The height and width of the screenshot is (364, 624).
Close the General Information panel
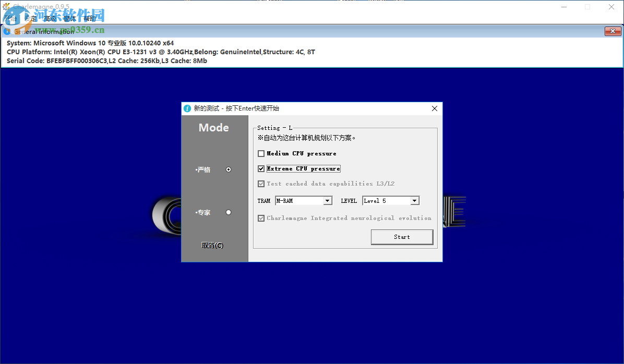pos(613,31)
